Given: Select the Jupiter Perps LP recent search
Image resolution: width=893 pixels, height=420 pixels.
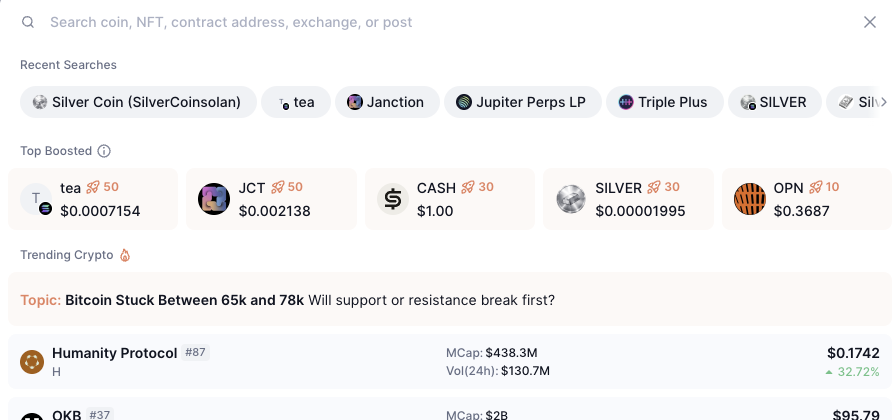Looking at the screenshot, I should pyautogui.click(x=523, y=102).
